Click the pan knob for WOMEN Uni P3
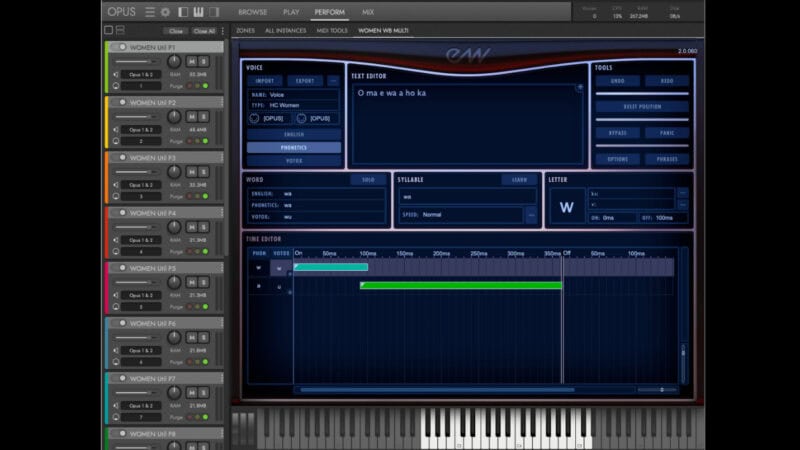Viewport: 800px width, 450px height. (x=175, y=172)
